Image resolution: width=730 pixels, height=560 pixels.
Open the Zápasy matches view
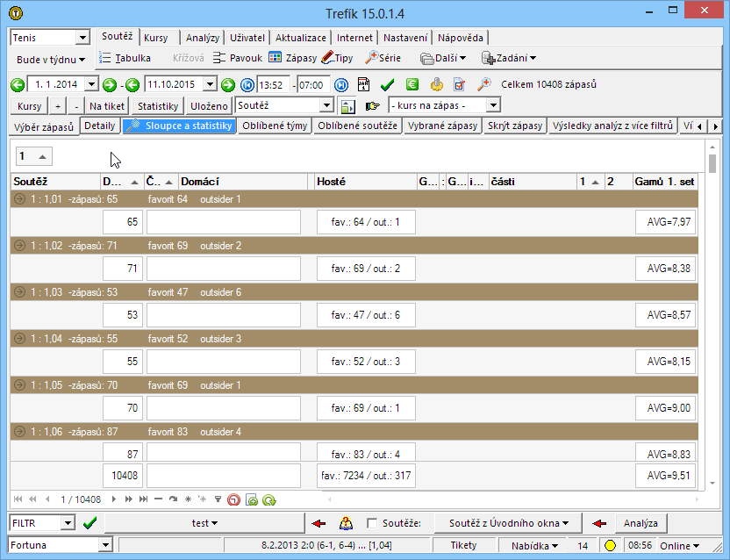(293, 58)
